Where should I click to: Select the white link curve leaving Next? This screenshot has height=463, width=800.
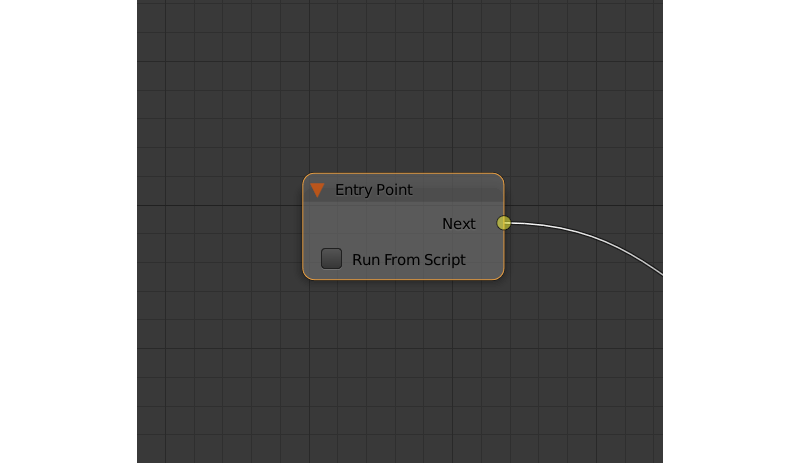click(x=600, y=236)
